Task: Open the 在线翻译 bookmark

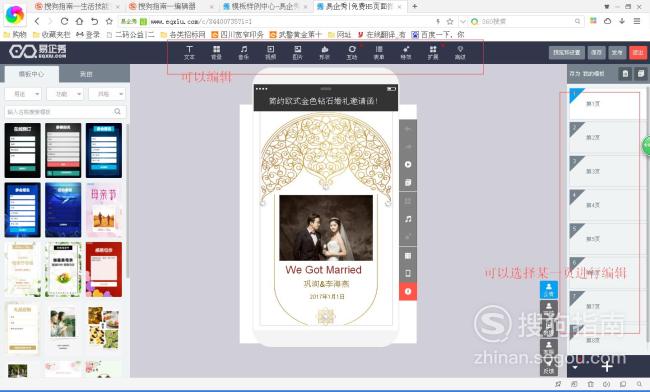Action: pos(381,34)
